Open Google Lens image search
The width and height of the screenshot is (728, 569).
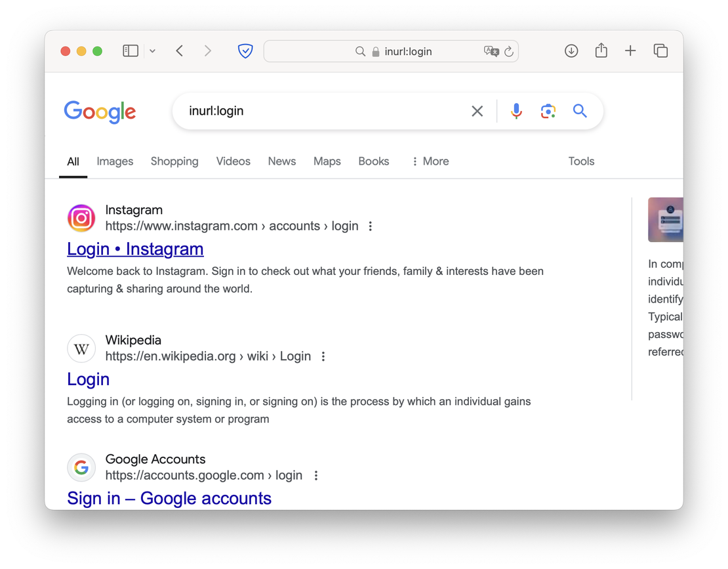pyautogui.click(x=548, y=111)
